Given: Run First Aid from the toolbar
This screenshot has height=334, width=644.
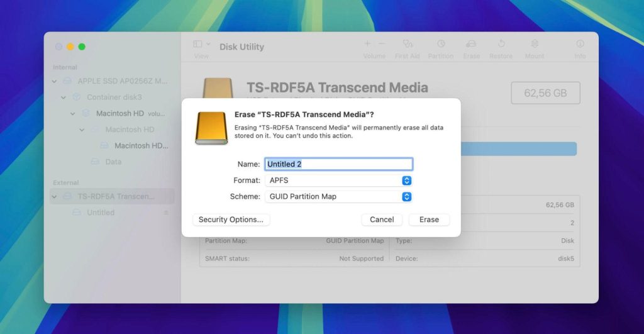Looking at the screenshot, I should pos(408,43).
